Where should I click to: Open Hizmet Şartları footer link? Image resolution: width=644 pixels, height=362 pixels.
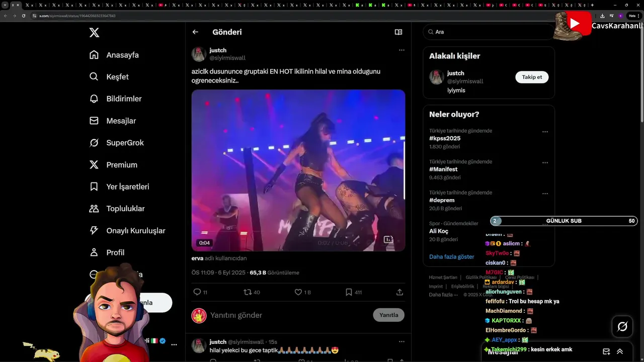[x=443, y=278]
